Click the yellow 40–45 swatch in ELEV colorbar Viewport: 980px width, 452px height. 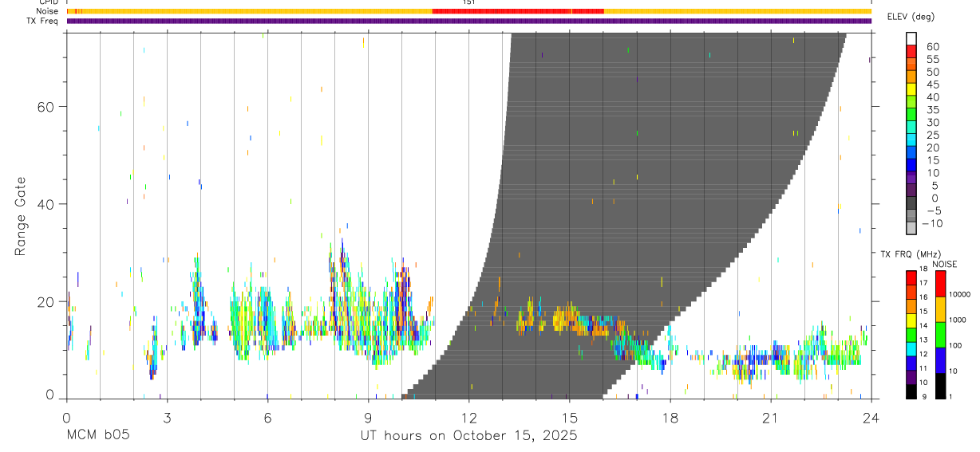(x=911, y=88)
